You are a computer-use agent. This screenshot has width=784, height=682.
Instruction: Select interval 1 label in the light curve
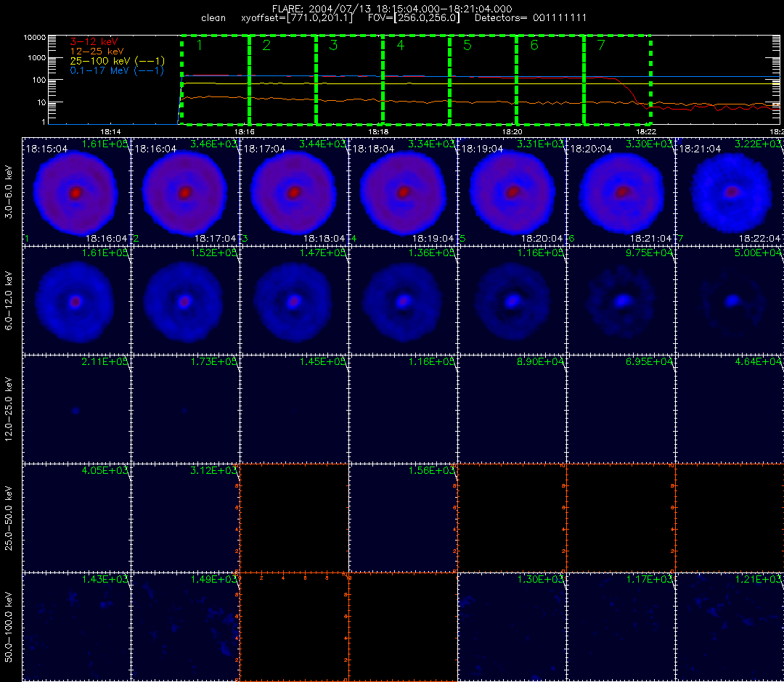click(x=200, y=46)
